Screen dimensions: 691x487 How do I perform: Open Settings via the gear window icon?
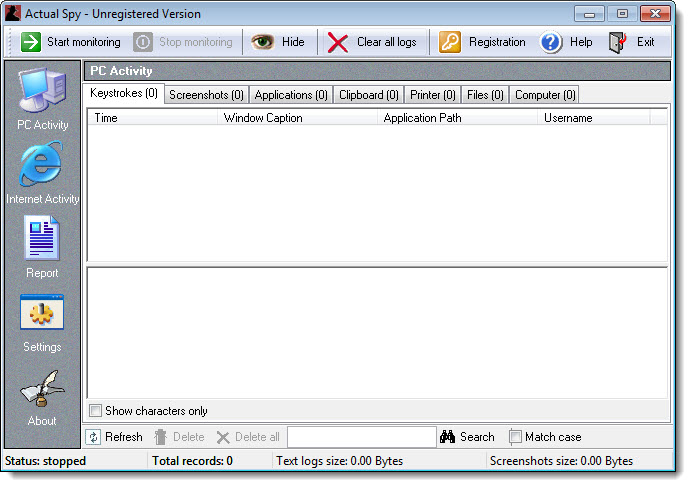tap(42, 312)
